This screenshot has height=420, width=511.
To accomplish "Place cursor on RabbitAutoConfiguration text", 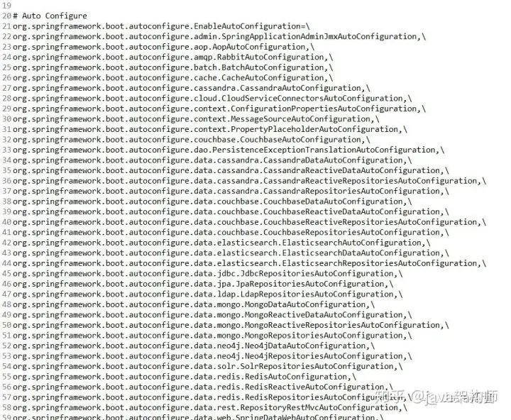I will pos(270,57).
